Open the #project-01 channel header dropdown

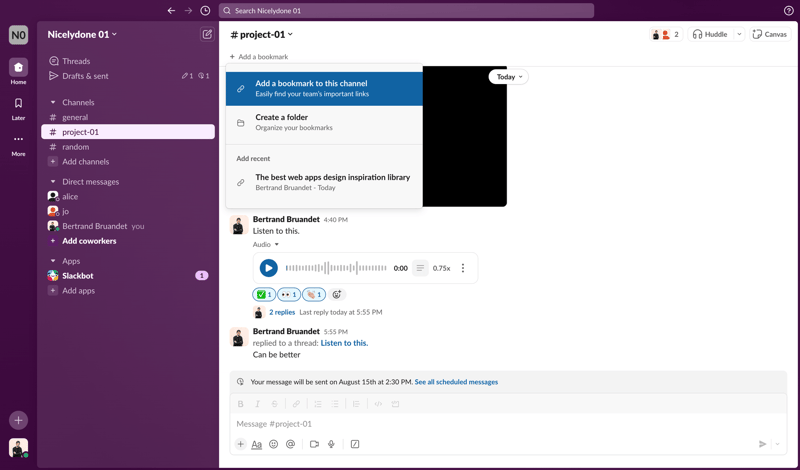262,34
